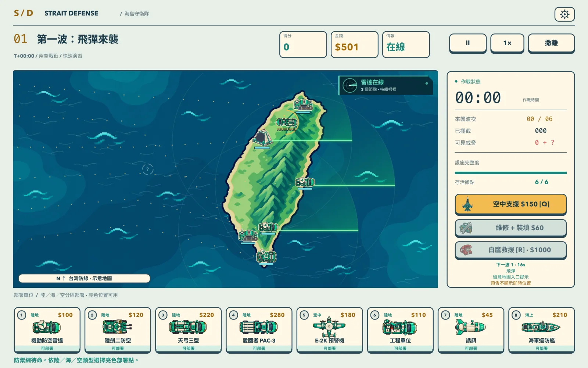Click the fighter jet icon on air support
Image resolution: width=588 pixels, height=368 pixels.
tap(467, 204)
